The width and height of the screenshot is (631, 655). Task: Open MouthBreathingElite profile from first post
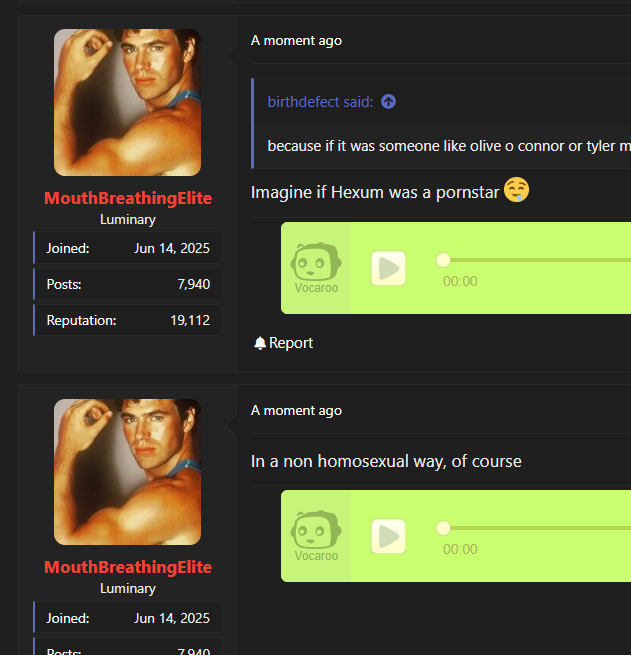tap(128, 198)
